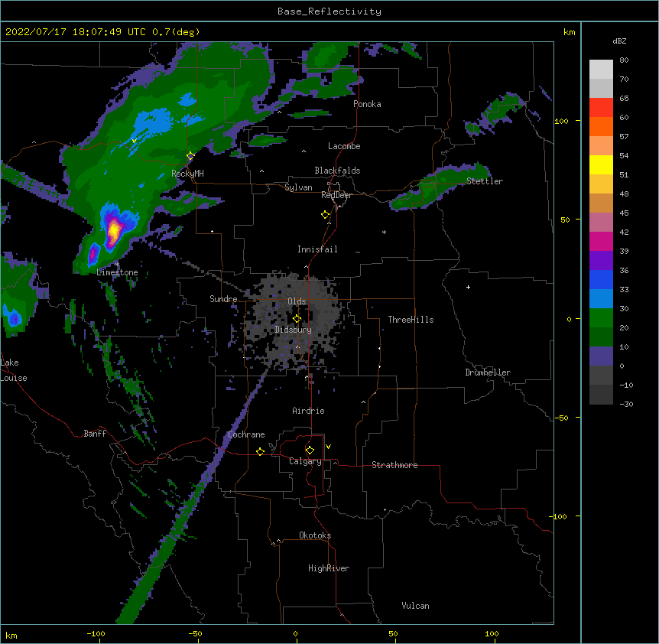Image resolution: width=659 pixels, height=644 pixels.
Task: Click the HighRiver label
Action: 329,568
